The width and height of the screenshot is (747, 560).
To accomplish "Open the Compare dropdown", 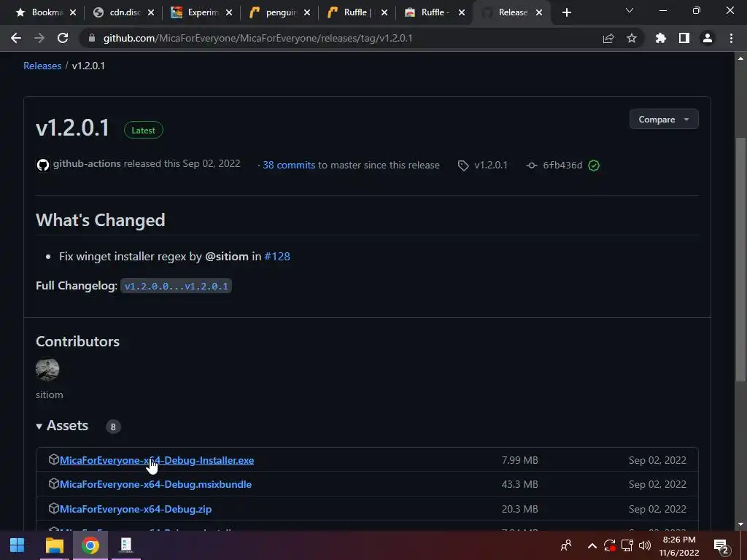I will [664, 119].
